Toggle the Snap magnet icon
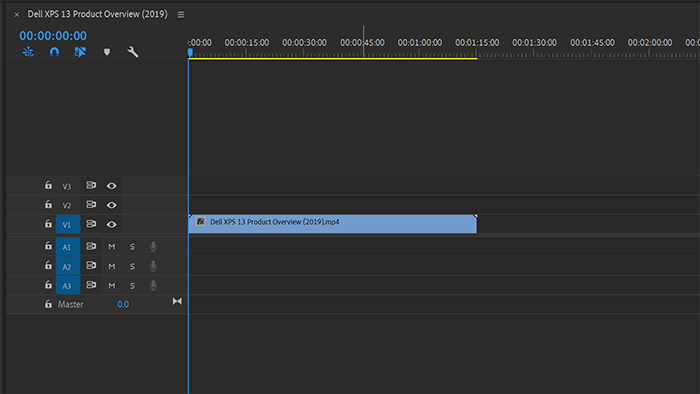The width and height of the screenshot is (700, 394). point(54,52)
